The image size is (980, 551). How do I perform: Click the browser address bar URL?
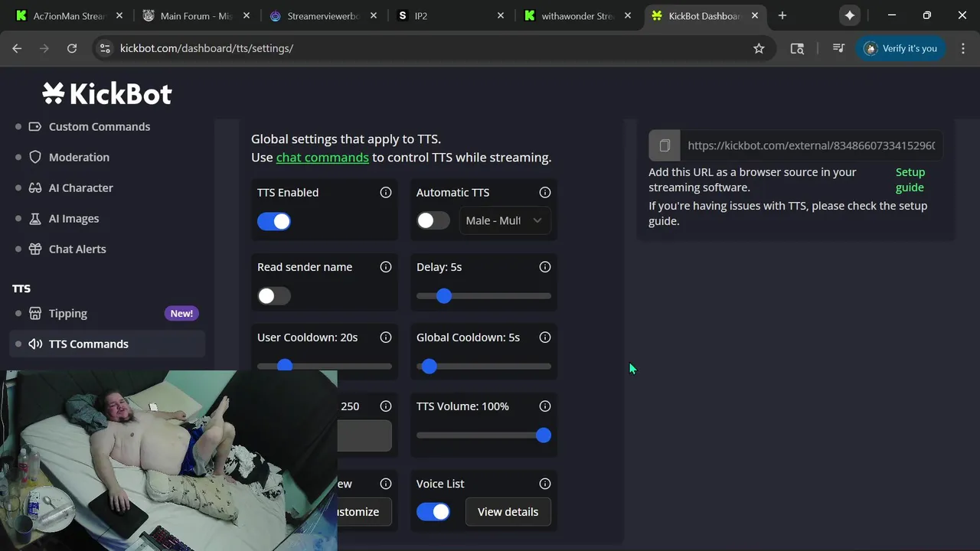[207, 48]
